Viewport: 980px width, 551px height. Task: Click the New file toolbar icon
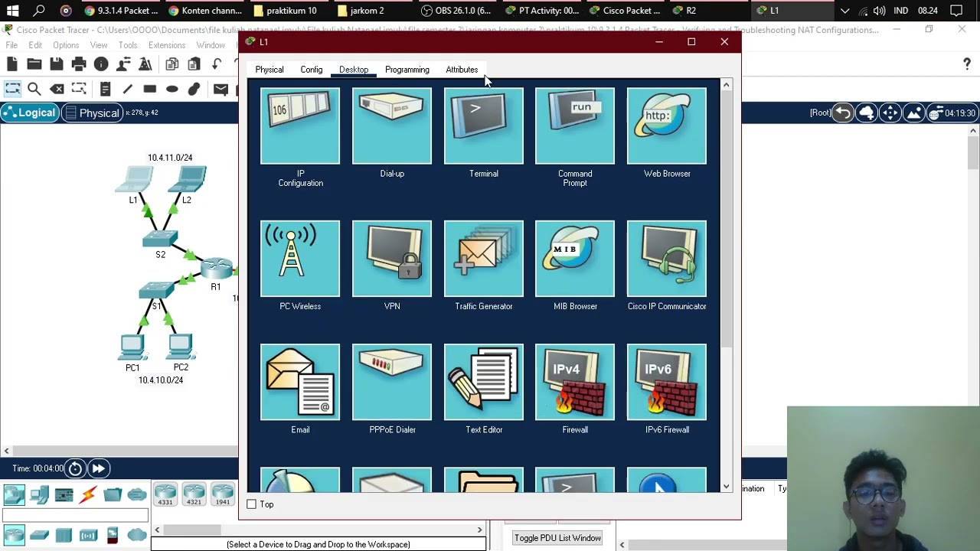(12, 64)
